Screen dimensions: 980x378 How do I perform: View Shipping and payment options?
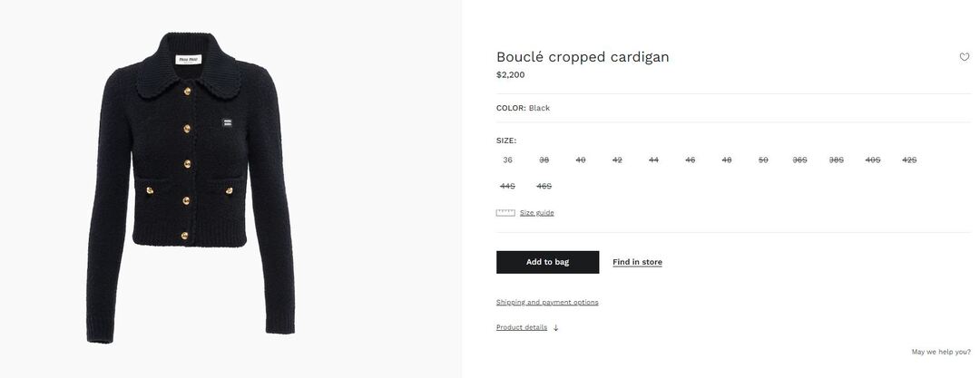pos(547,303)
